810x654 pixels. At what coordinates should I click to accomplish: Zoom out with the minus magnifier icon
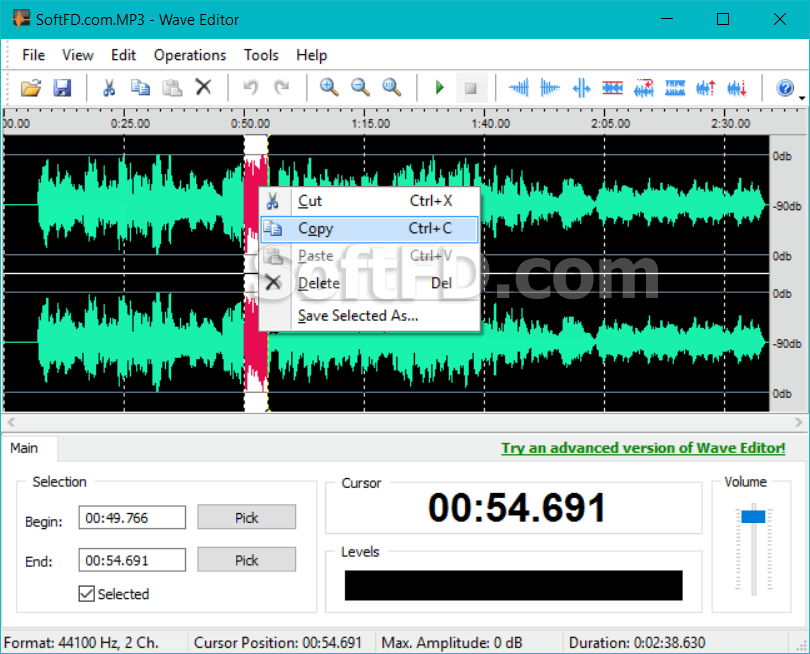pos(360,88)
